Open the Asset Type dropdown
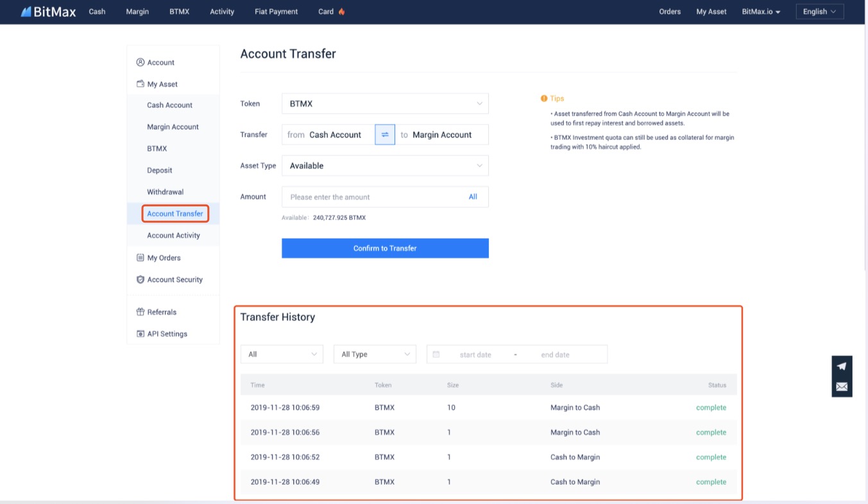Image resolution: width=868 pixels, height=504 pixels. point(385,166)
